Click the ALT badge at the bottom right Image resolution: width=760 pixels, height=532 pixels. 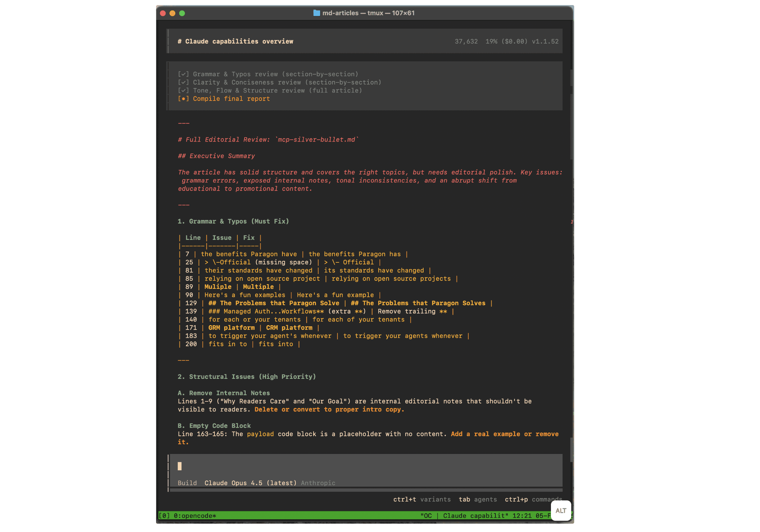click(x=561, y=511)
